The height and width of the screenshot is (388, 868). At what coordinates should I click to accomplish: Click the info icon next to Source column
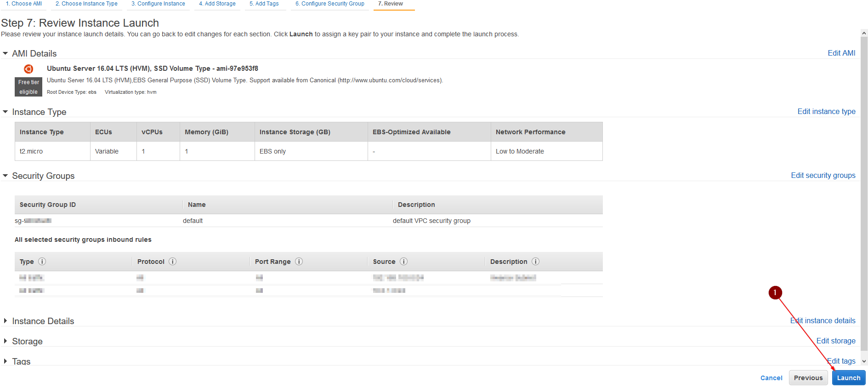pos(403,262)
